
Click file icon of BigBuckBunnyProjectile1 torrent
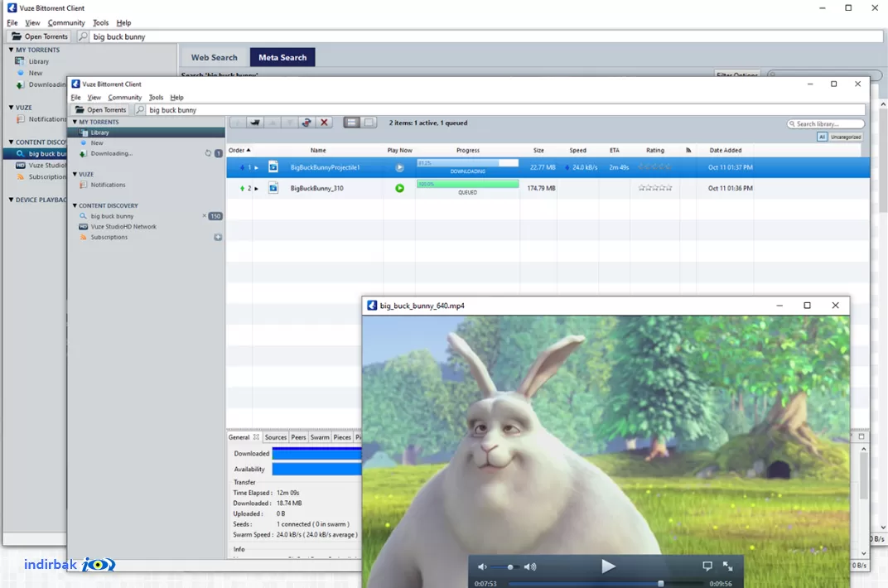point(273,167)
